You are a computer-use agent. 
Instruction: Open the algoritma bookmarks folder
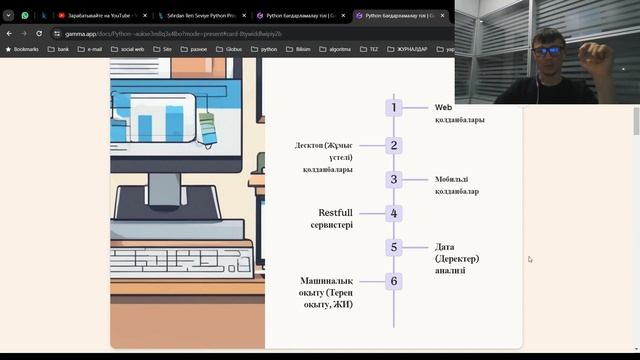point(335,49)
